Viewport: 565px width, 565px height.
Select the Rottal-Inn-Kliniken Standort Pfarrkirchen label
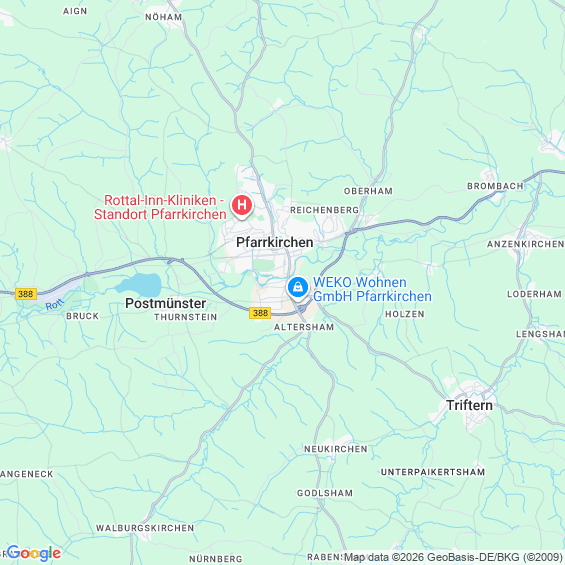pyautogui.click(x=160, y=207)
